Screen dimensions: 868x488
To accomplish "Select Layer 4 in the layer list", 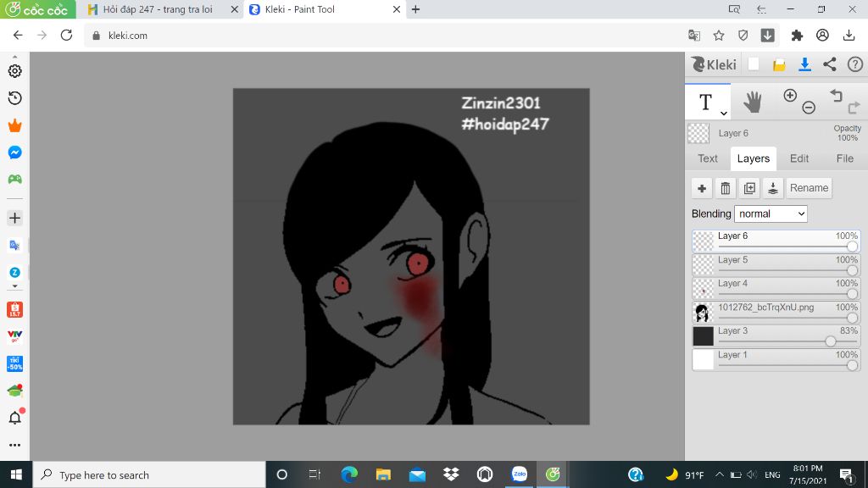I will [x=776, y=288].
